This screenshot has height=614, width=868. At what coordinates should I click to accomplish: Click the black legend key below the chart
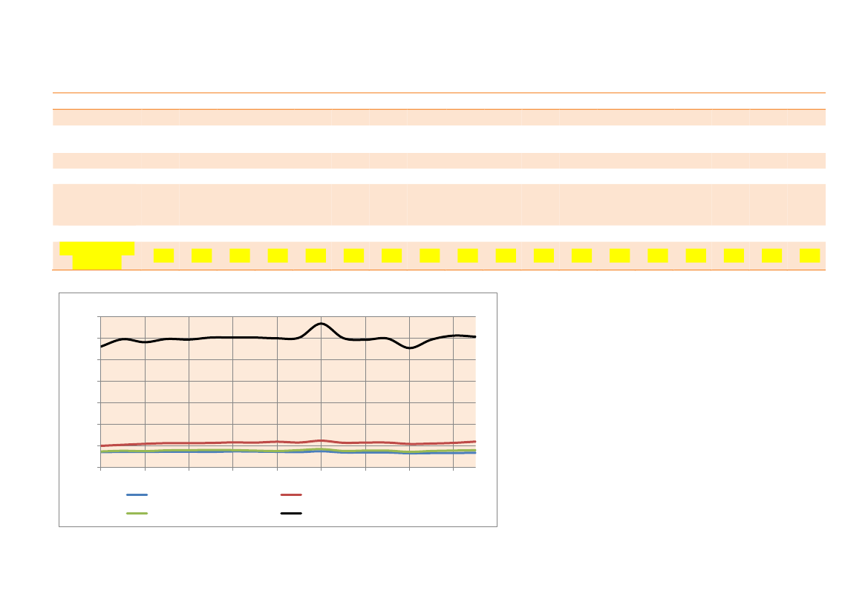[x=291, y=513]
